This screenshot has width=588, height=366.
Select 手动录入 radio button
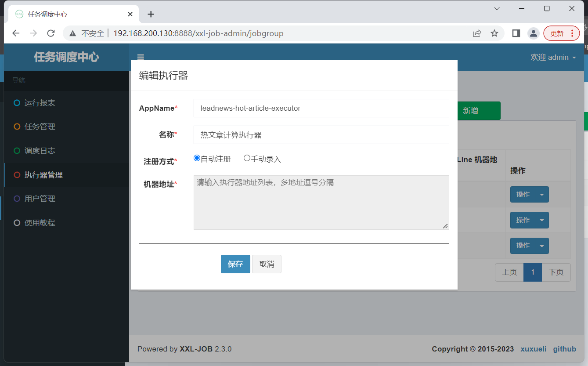click(x=247, y=158)
